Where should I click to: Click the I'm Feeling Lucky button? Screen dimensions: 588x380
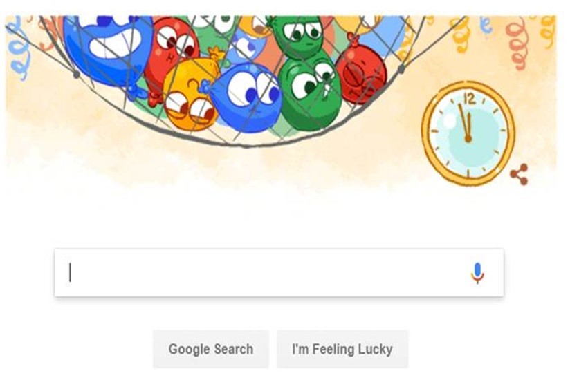[342, 349]
